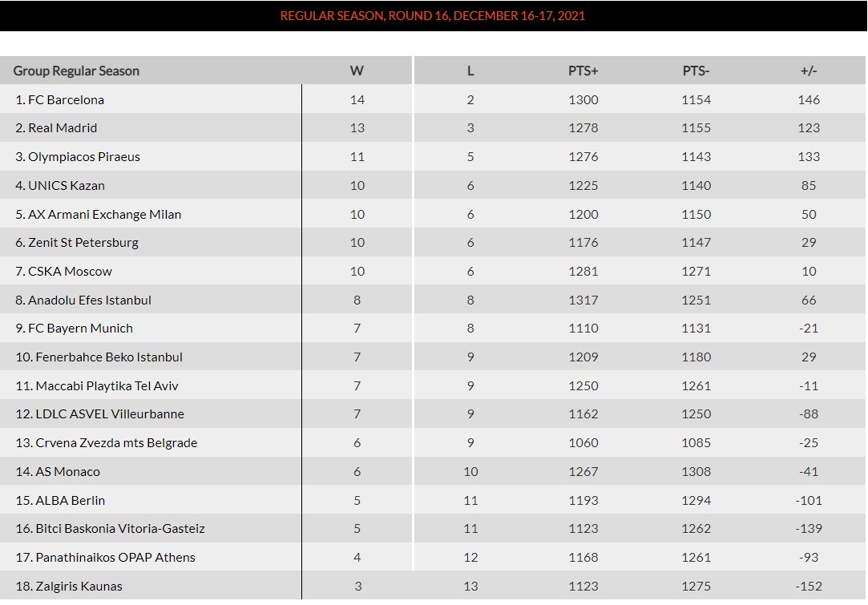Open the Real Madrid team link
The width and height of the screenshot is (868, 605).
(x=63, y=128)
